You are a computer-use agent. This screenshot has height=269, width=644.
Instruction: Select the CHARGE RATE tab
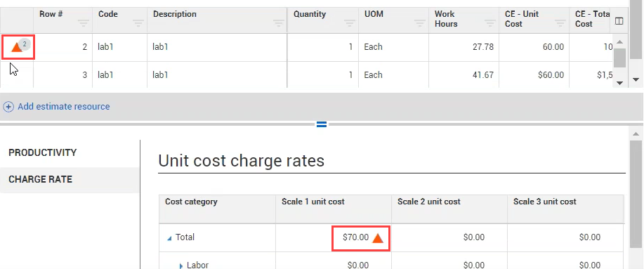[40, 179]
